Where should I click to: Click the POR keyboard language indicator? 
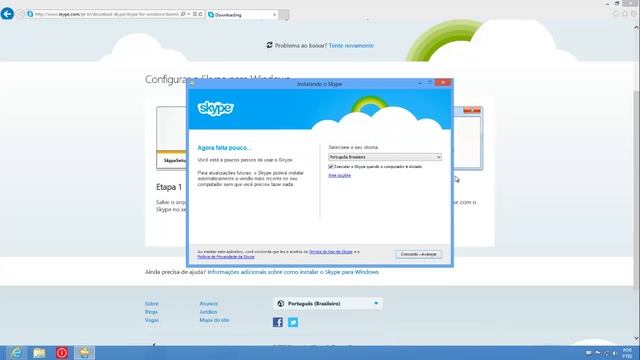[x=627, y=353]
